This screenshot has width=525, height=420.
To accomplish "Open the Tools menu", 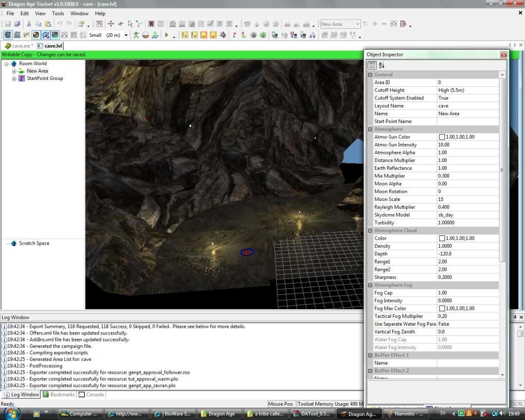I will coord(58,13).
